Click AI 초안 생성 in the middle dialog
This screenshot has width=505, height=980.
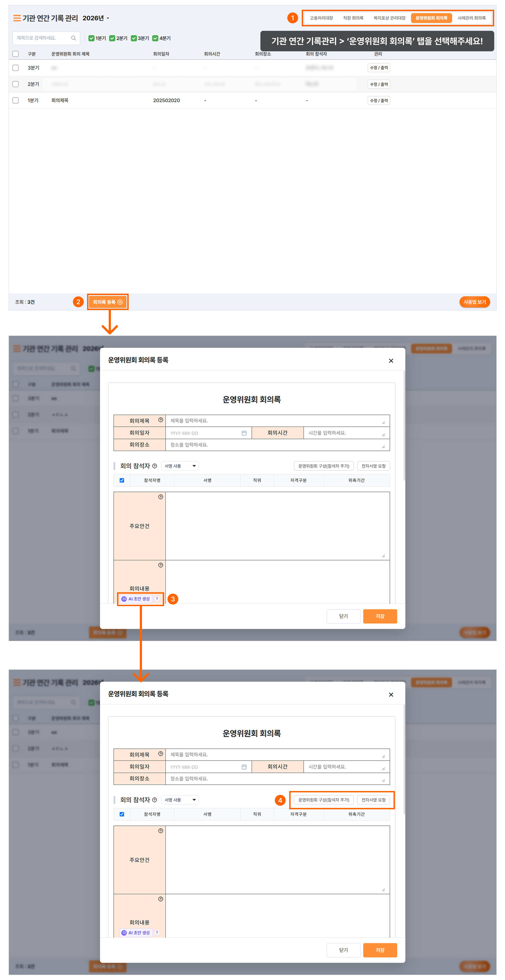click(x=136, y=599)
